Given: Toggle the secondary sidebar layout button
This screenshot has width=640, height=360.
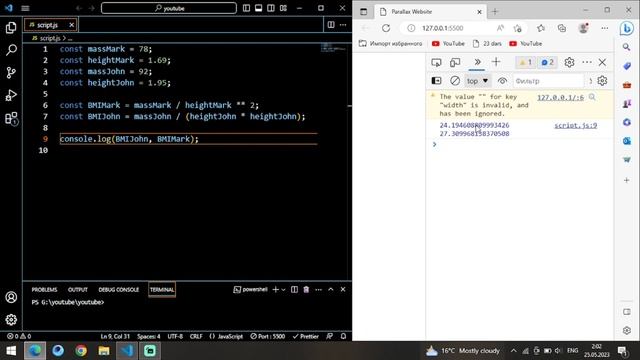Looking at the screenshot, I should click(x=271, y=8).
